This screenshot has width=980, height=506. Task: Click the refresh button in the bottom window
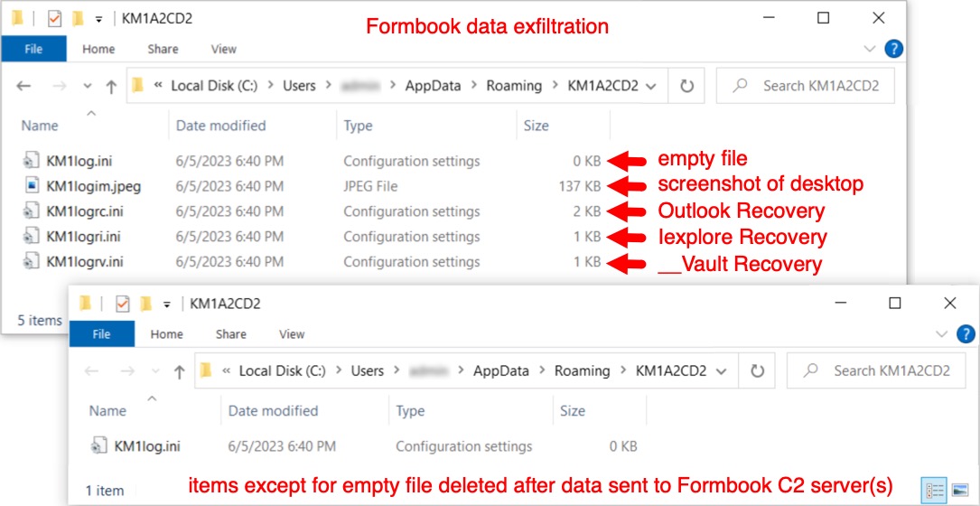758,370
